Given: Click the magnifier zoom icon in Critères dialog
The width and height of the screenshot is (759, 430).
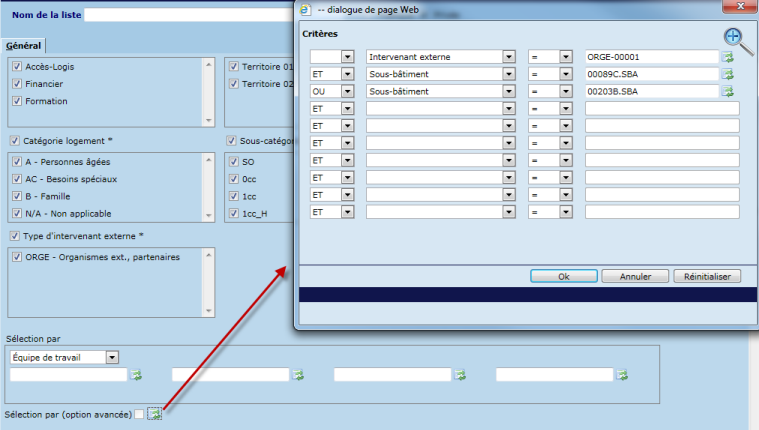Looking at the screenshot, I should point(737,38).
